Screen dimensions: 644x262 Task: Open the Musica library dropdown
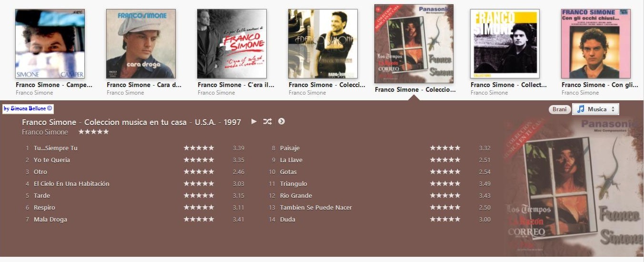pos(595,109)
